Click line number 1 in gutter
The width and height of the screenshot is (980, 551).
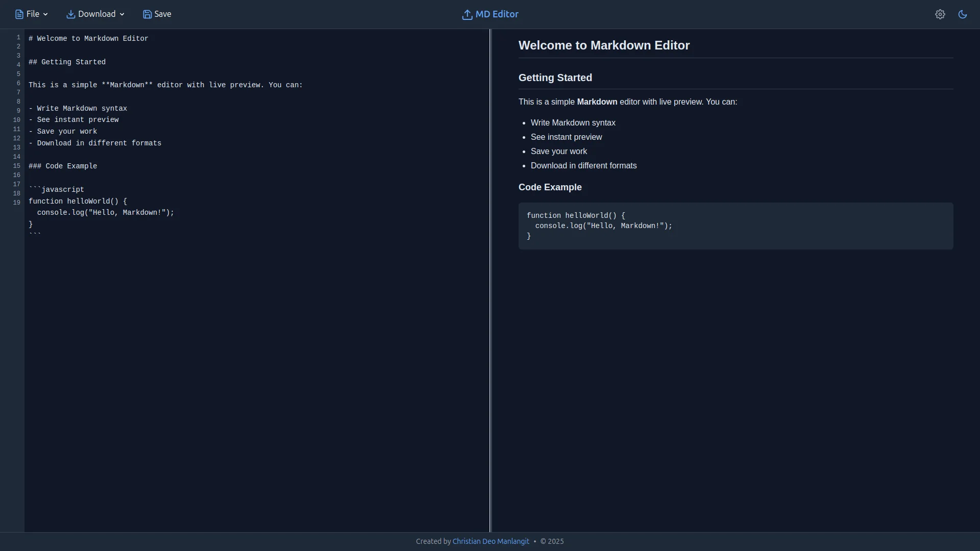[x=18, y=37]
